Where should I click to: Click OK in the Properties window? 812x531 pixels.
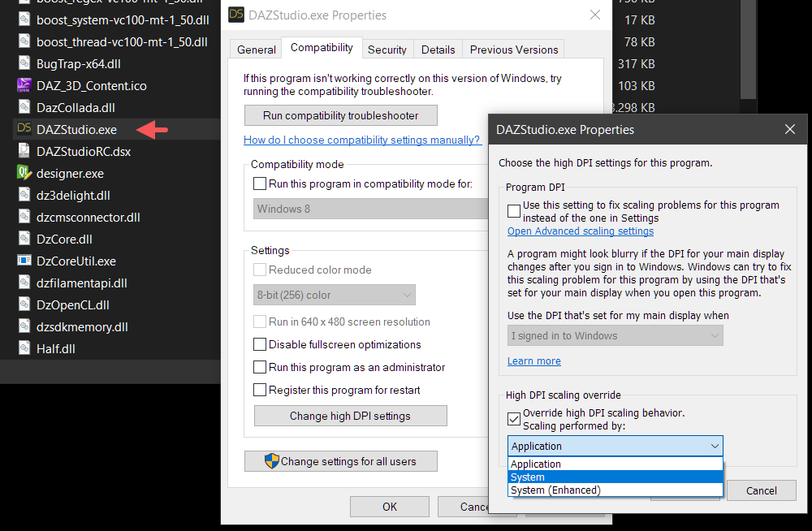tap(390, 507)
